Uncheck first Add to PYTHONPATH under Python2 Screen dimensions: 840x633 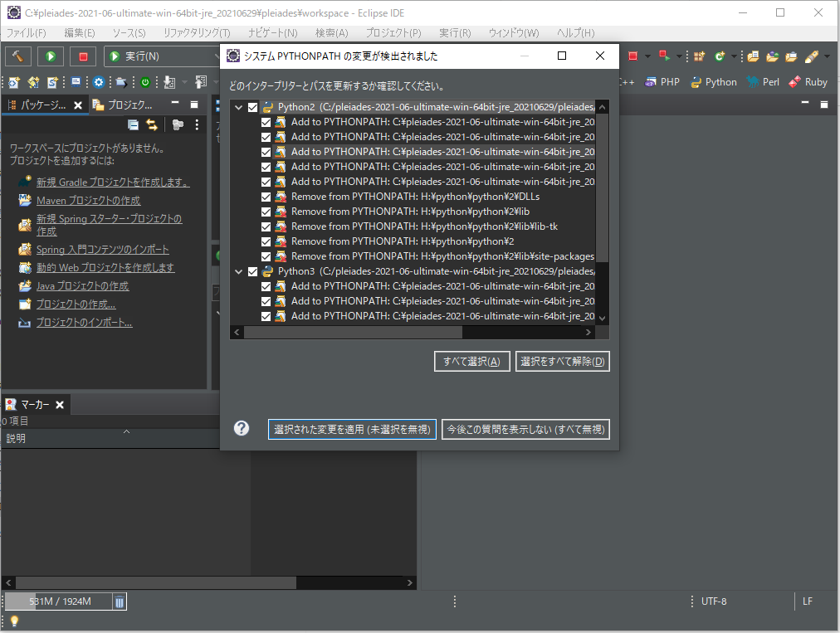coord(266,122)
